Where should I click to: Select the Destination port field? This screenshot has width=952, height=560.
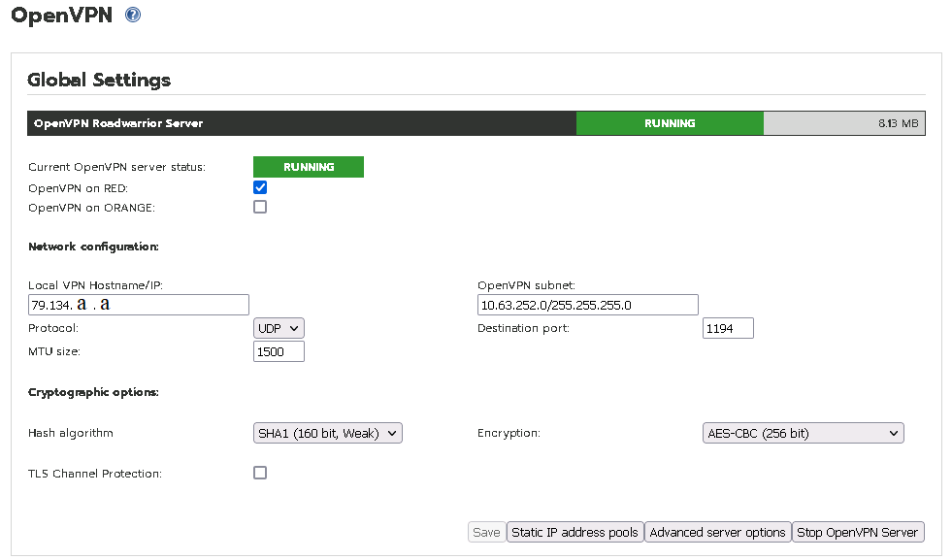(728, 328)
